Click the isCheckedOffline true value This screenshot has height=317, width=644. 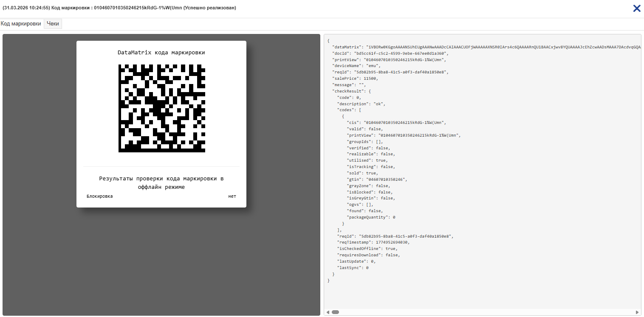(391, 249)
